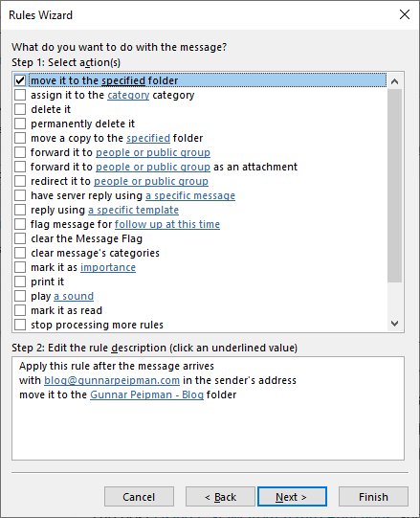Click the a sound link

[x=74, y=296]
